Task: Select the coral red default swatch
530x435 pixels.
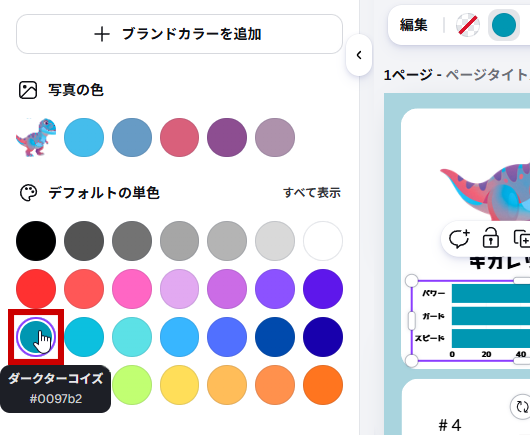Action: click(84, 289)
